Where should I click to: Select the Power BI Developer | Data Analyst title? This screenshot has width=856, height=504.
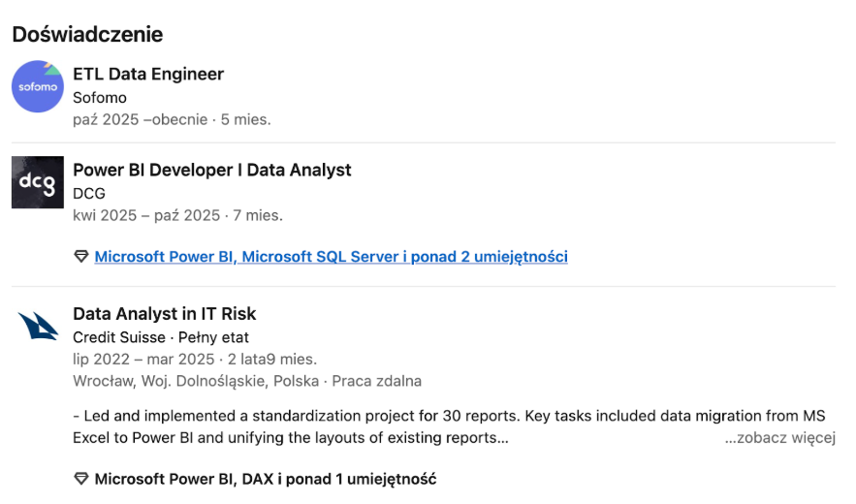coord(212,170)
